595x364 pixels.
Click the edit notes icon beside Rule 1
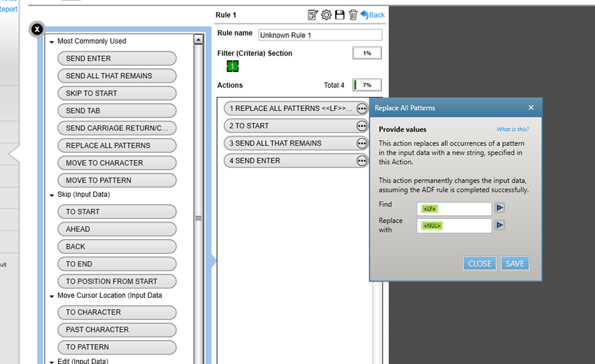pyautogui.click(x=313, y=15)
